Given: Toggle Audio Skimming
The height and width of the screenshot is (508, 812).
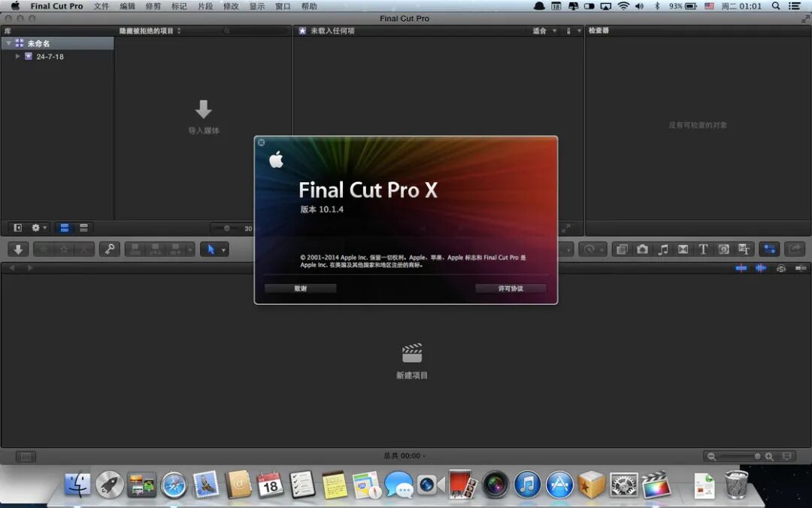Looking at the screenshot, I should coord(761,268).
